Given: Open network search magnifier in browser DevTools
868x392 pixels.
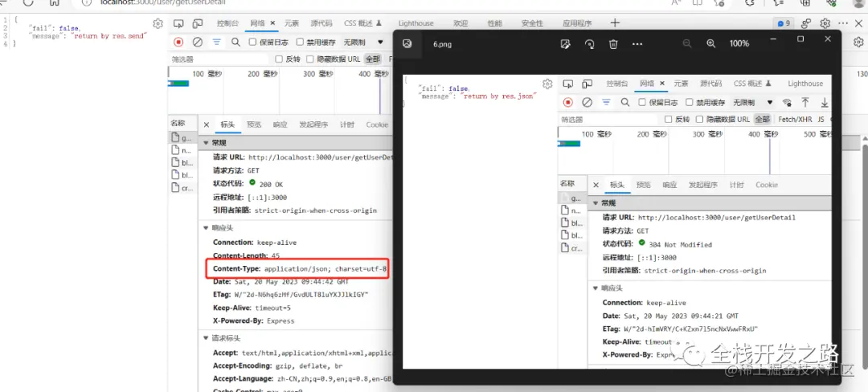Looking at the screenshot, I should [235, 42].
